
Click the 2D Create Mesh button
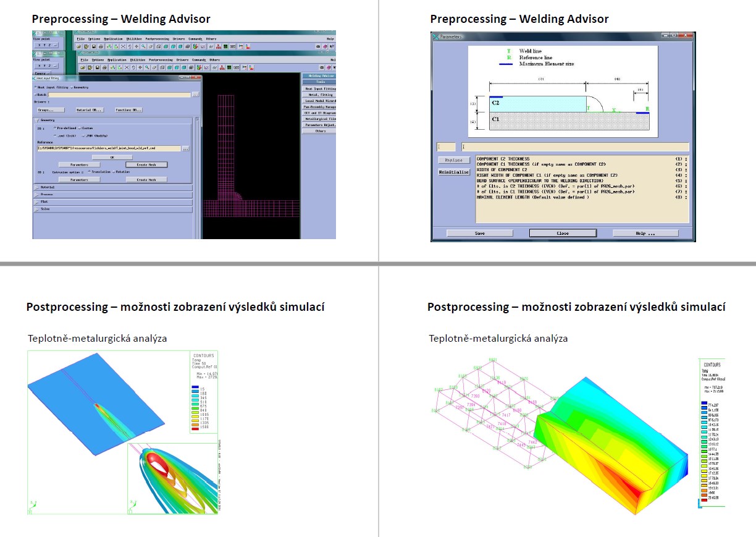[146, 165]
